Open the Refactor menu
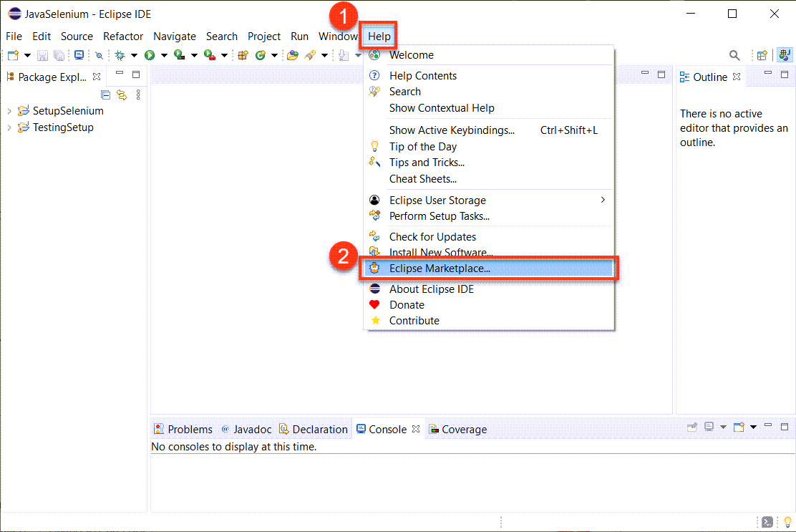This screenshot has width=796, height=532. (x=123, y=37)
